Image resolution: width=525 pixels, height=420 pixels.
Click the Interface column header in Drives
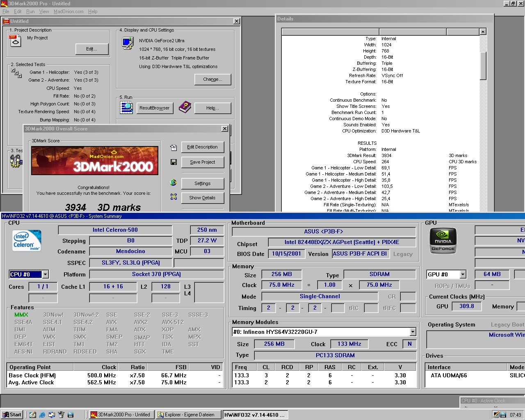click(466, 367)
